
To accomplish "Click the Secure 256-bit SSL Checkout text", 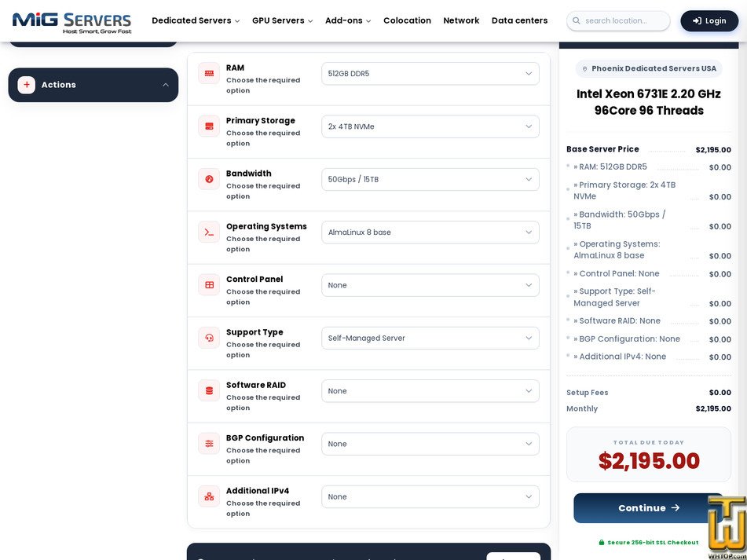I will 654,543.
